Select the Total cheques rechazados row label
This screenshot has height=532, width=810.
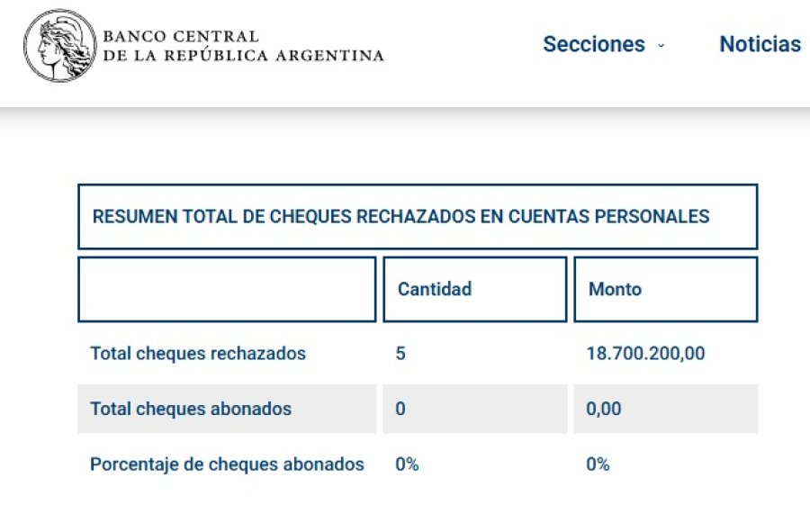197,354
